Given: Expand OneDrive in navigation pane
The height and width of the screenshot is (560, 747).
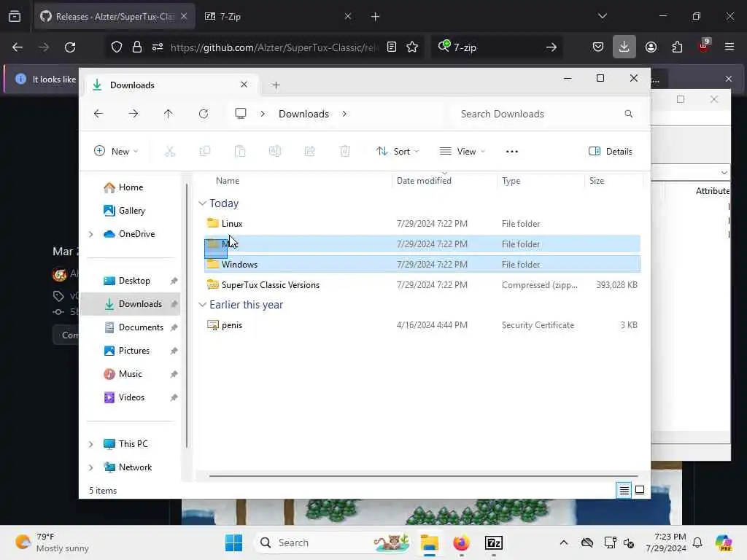Looking at the screenshot, I should click(91, 234).
